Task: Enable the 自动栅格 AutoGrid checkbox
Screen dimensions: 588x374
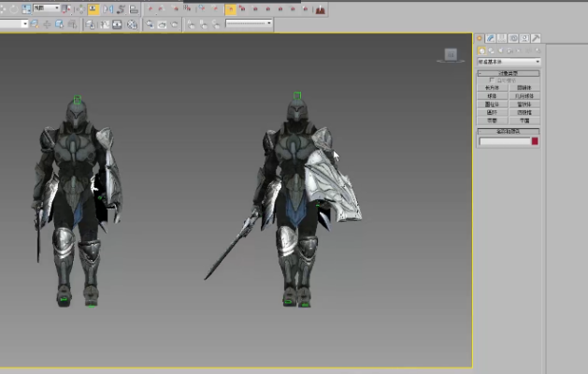Action: [493, 80]
